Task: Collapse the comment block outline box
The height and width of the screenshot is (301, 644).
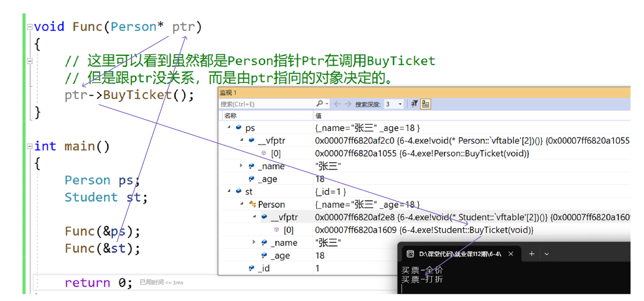Action: (x=29, y=61)
